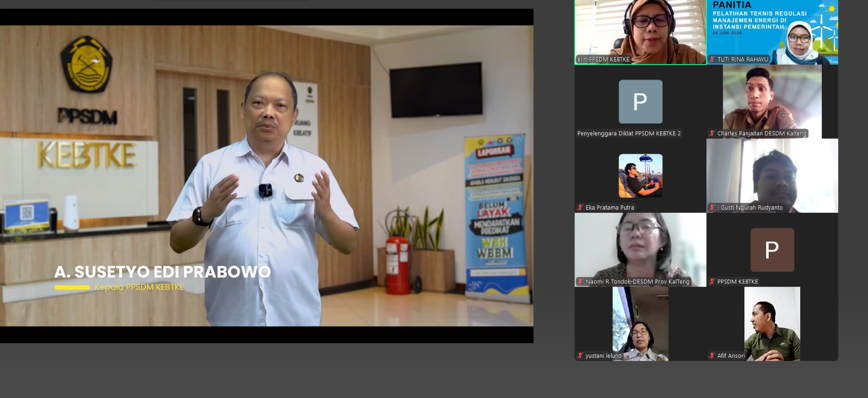Select the brown P avatar above the PPSDM KEBTKE label
Screen dimensions: 868x398
point(772,250)
